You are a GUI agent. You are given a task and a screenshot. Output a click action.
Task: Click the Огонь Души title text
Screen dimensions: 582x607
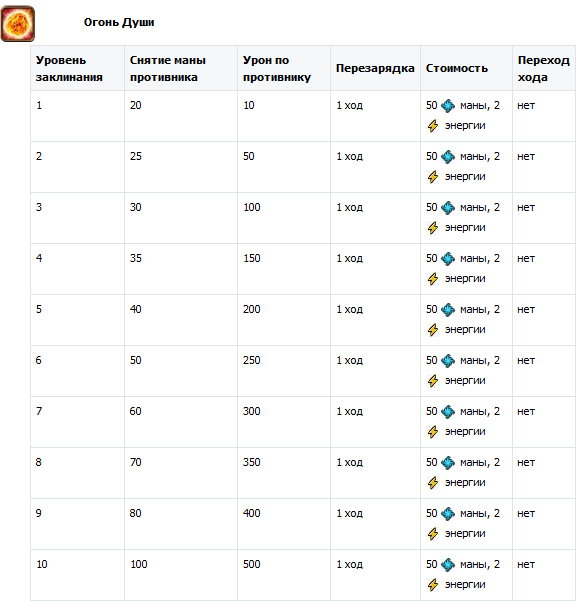click(119, 22)
